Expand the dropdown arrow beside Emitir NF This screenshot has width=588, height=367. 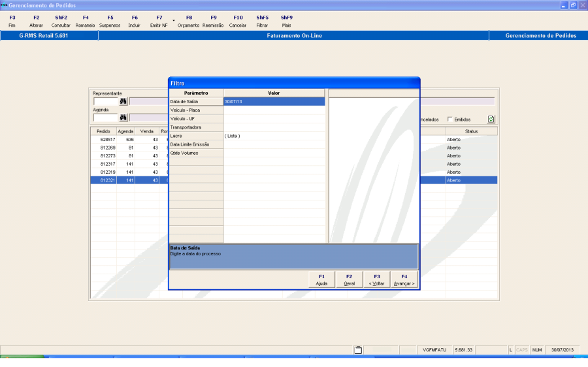pos(174,20)
